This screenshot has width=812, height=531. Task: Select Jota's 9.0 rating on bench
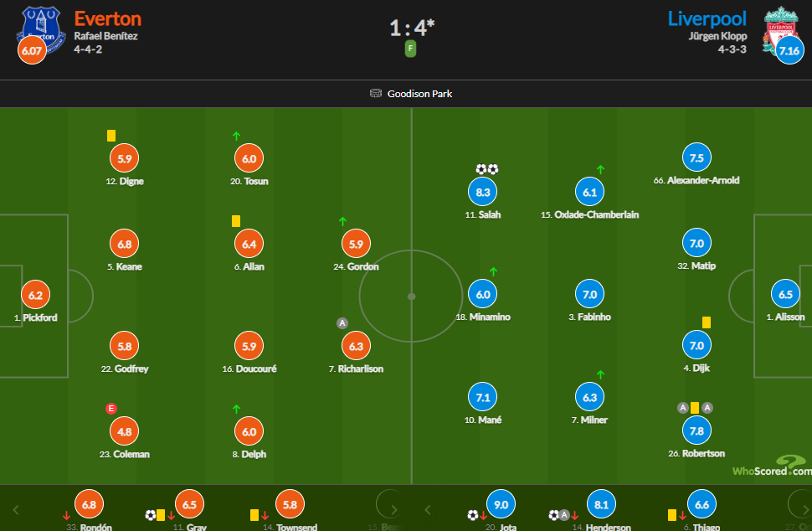coord(501,504)
